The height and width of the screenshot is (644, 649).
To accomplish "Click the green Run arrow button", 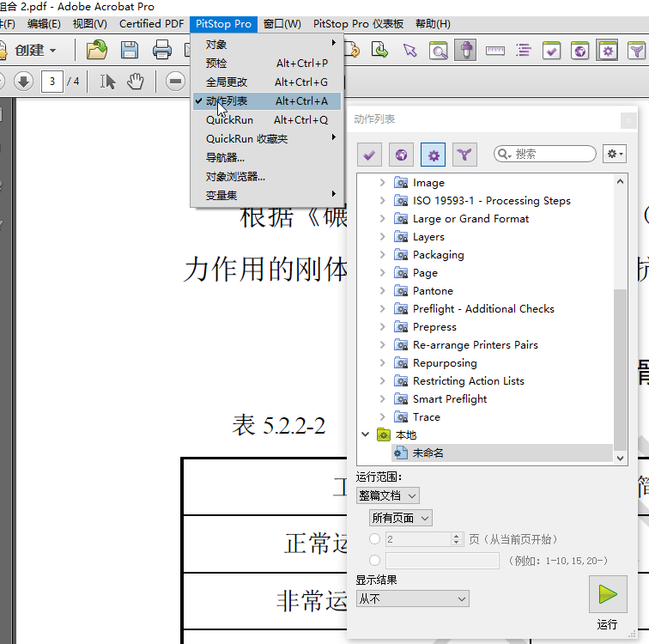I will tap(608, 594).
